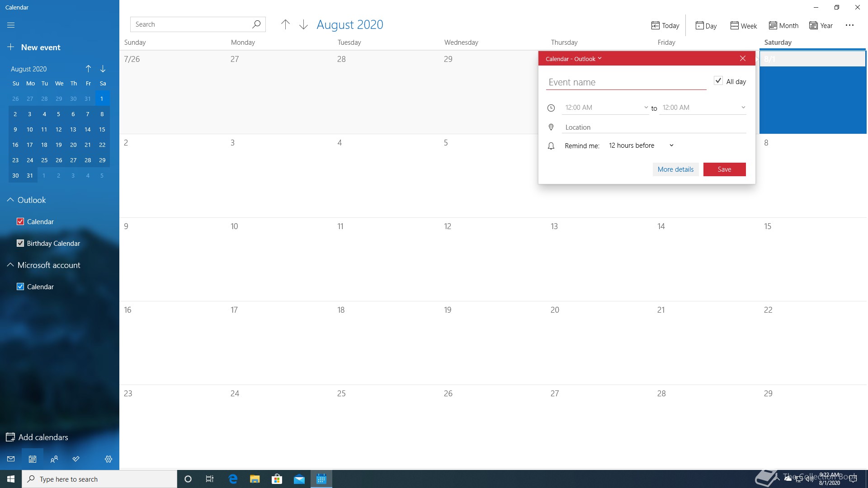The height and width of the screenshot is (488, 868).
Task: Open the hamburger navigation menu
Action: coord(11,25)
